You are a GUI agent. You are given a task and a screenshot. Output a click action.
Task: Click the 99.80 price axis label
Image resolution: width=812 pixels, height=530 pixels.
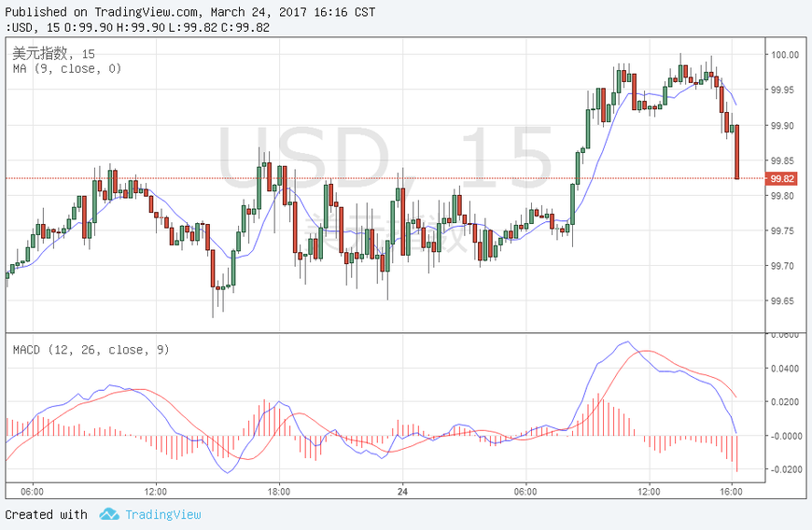click(x=782, y=196)
